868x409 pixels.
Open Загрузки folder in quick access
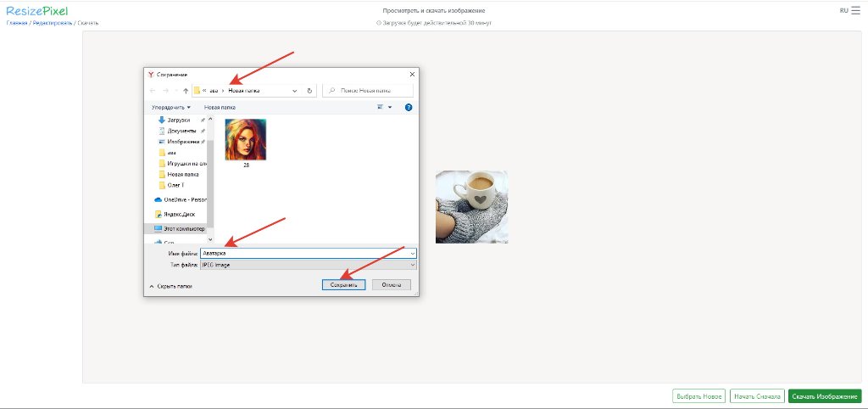[178, 120]
